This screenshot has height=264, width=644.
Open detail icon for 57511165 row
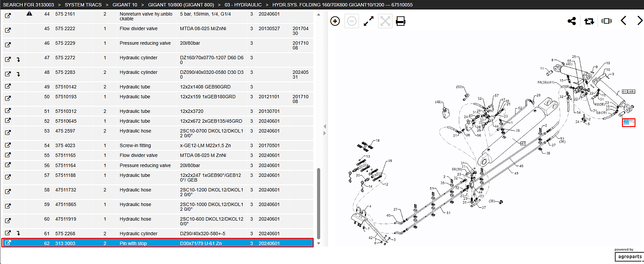[8, 155]
